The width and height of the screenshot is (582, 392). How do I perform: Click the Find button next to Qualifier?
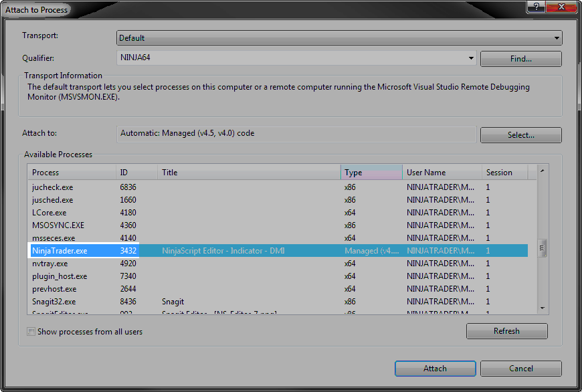click(520, 58)
